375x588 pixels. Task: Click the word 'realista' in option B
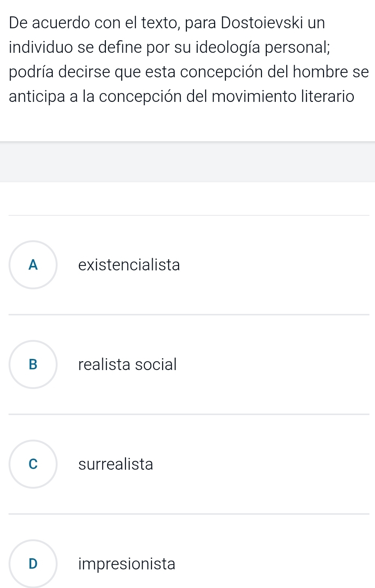click(104, 364)
